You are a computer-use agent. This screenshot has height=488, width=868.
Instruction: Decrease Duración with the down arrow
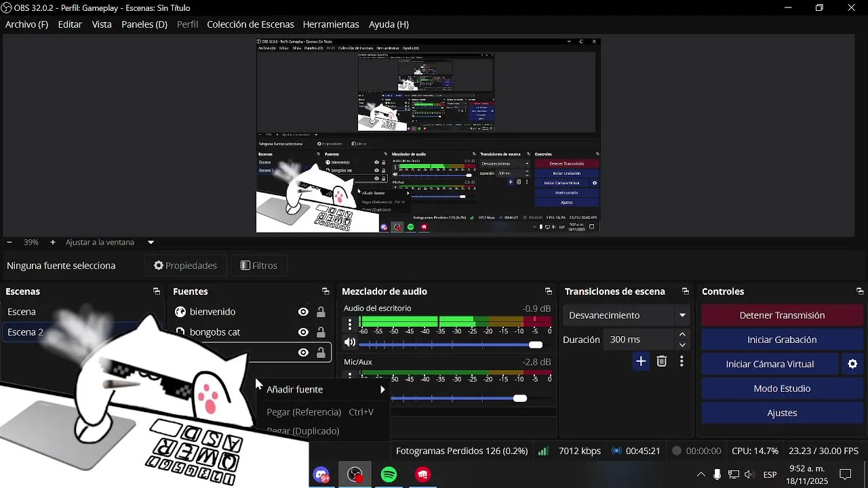pos(682,345)
